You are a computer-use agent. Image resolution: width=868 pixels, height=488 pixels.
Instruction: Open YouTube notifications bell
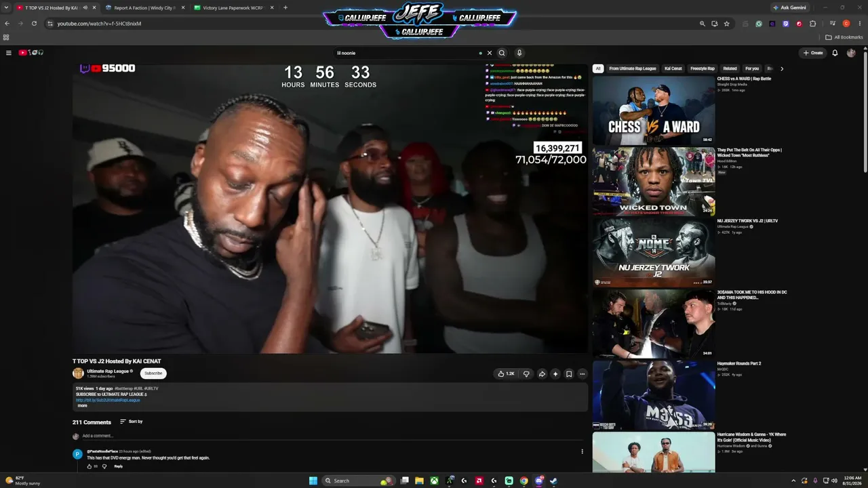(835, 53)
